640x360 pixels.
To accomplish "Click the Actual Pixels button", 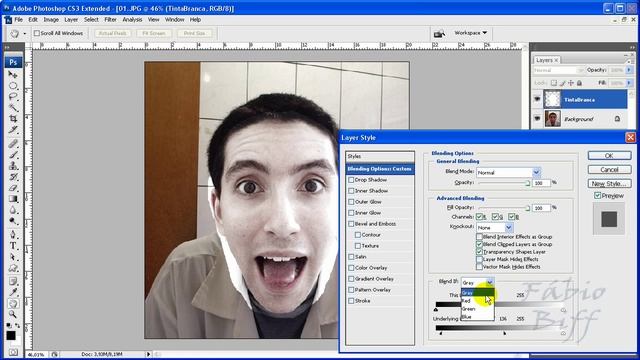I will tap(113, 33).
